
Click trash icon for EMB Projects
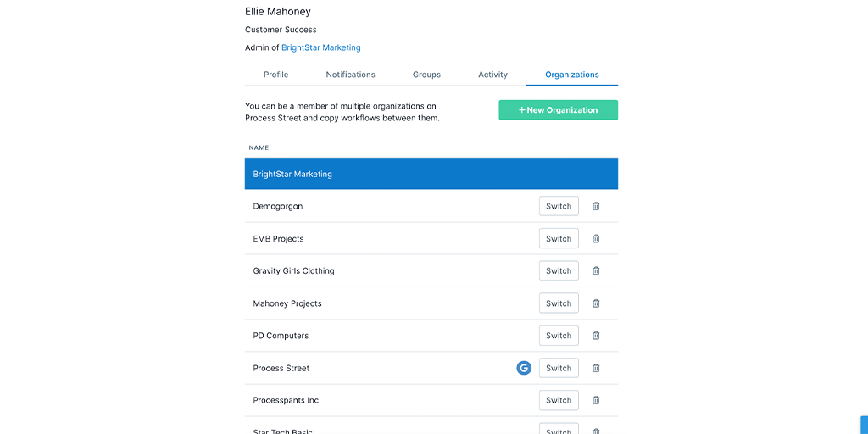[596, 238]
